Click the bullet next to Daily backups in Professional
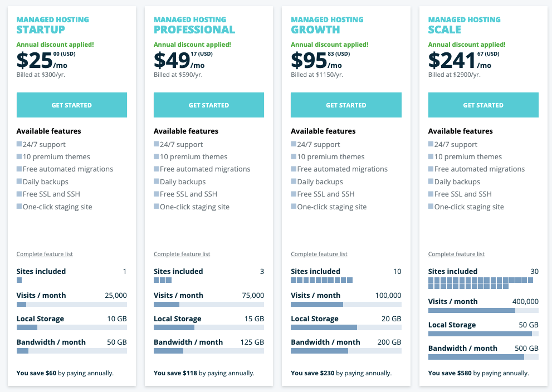This screenshot has width=552, height=392. (157, 182)
